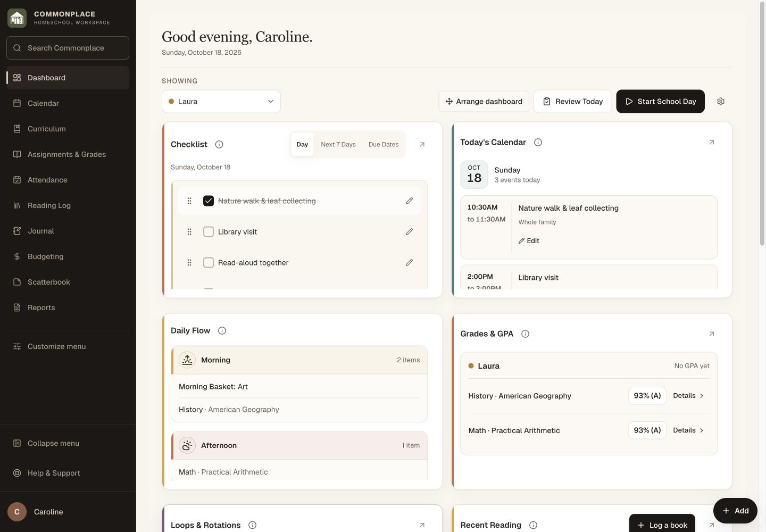The width and height of the screenshot is (766, 532).
Task: Open Today's Calendar in full view arrow
Action: click(x=712, y=142)
